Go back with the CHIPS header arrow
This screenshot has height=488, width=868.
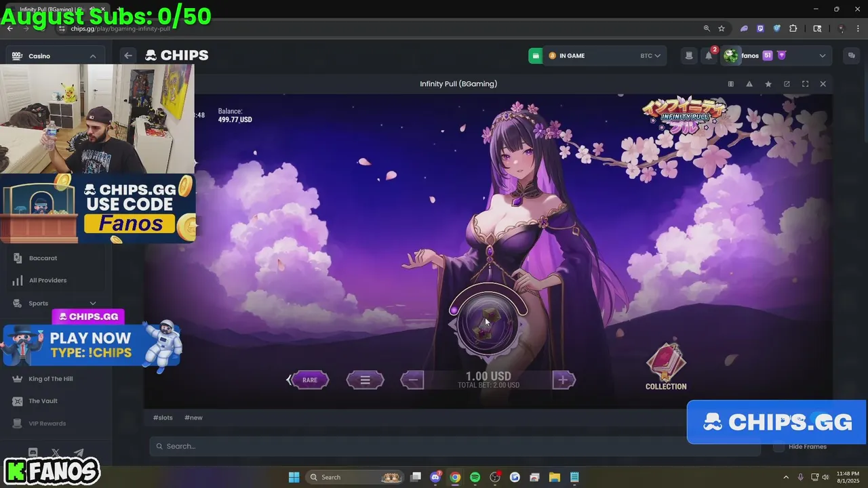[127, 56]
